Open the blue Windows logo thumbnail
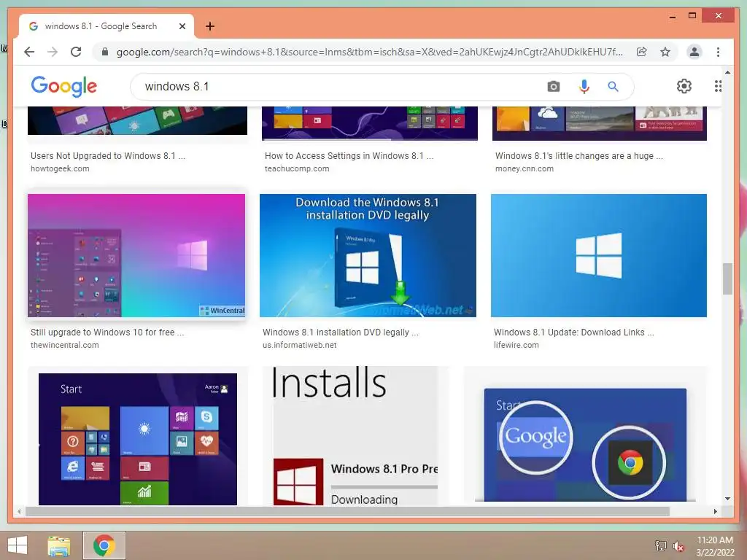This screenshot has width=747, height=560. point(599,255)
